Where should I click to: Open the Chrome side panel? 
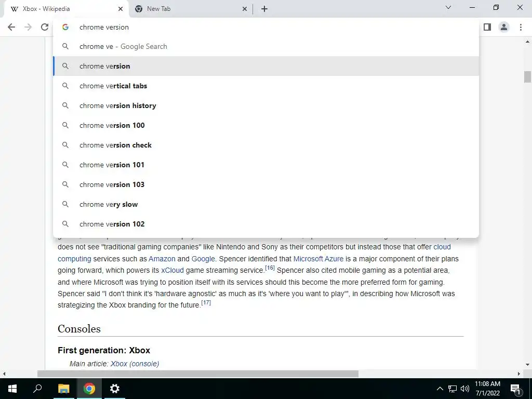click(x=487, y=27)
